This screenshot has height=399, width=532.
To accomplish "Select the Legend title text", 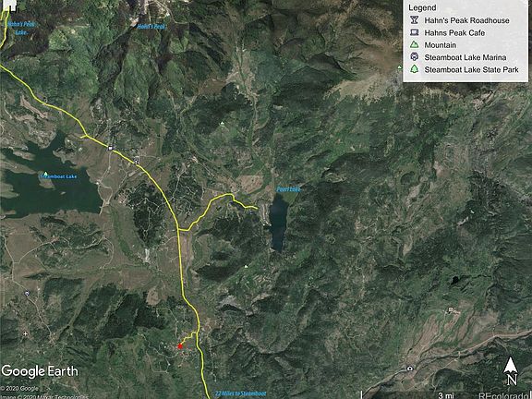I will coord(422,7).
